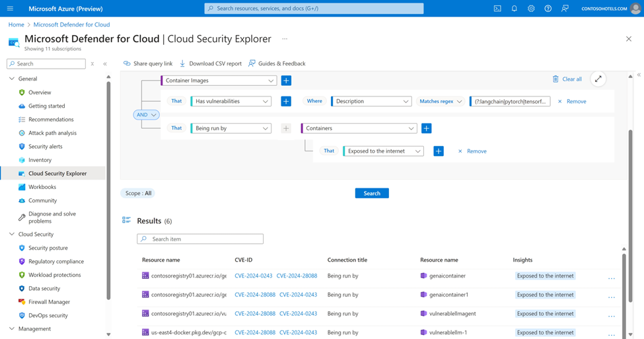Expand the Management section

12,328
